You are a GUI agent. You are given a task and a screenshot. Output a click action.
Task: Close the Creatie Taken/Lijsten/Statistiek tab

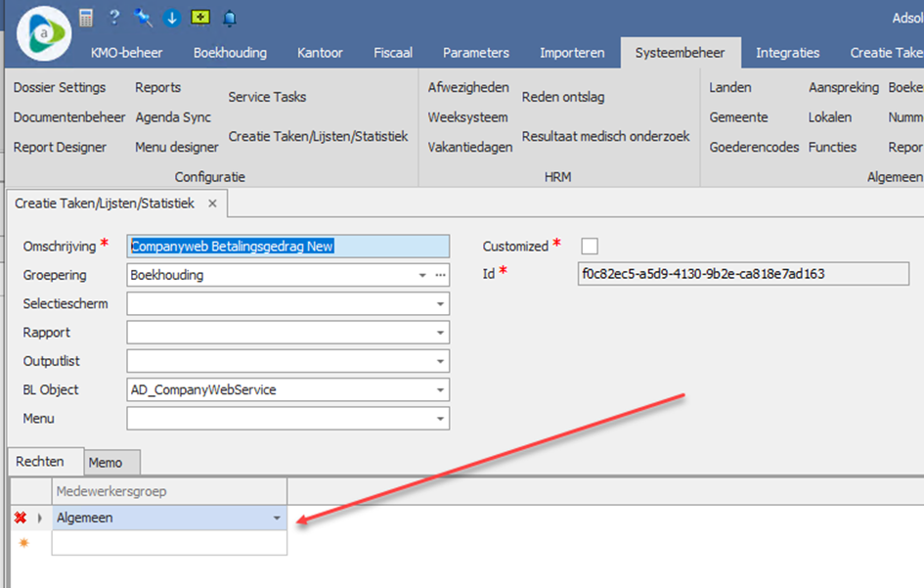click(x=213, y=204)
